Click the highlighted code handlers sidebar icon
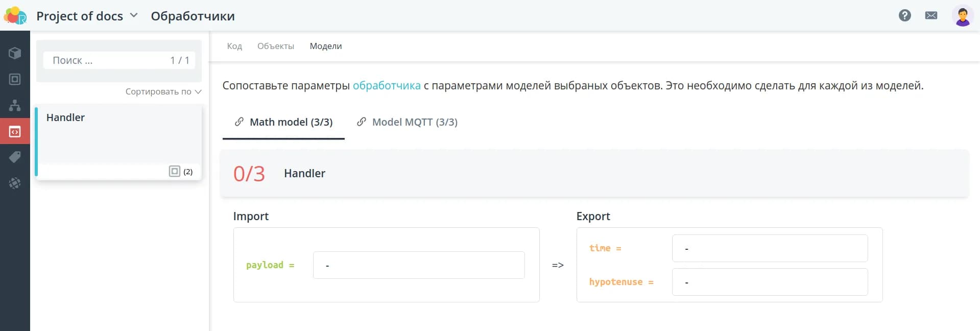The image size is (980, 331). pos(15,132)
